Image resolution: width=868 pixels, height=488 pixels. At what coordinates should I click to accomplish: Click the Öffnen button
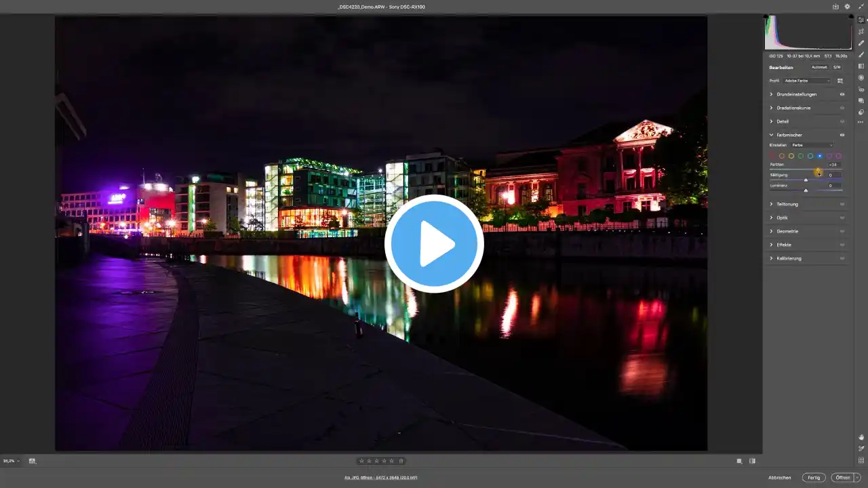pyautogui.click(x=842, y=478)
